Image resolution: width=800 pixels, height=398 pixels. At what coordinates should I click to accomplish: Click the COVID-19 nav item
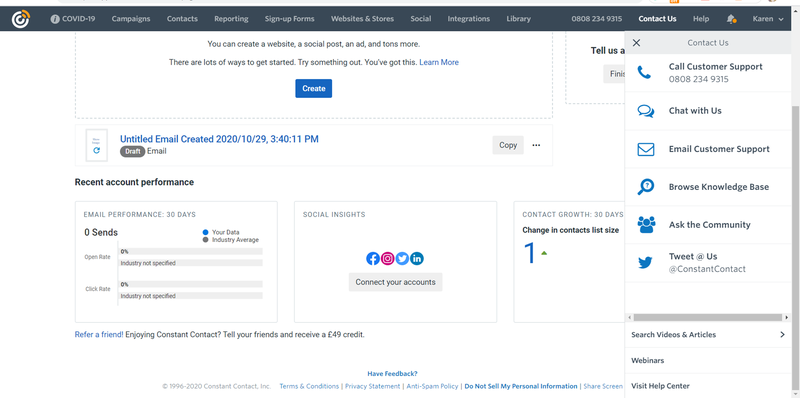[73, 19]
